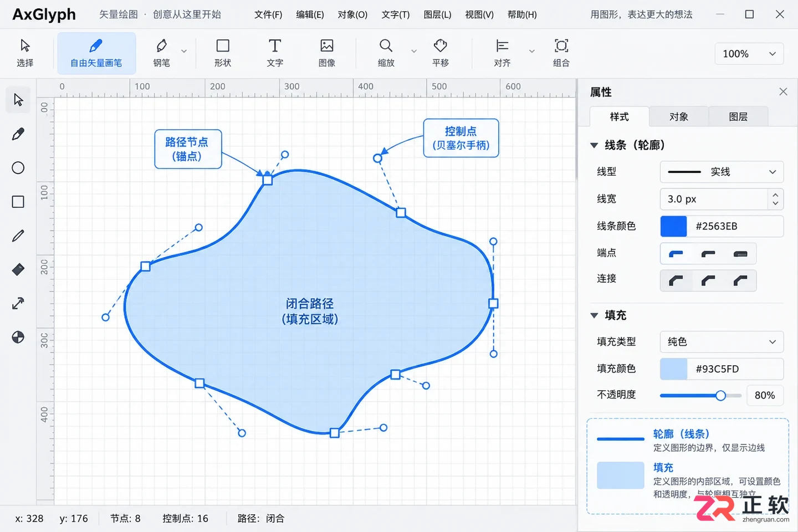The image size is (798, 532).
Task: Select the 文字 text tool
Action: [x=275, y=53]
